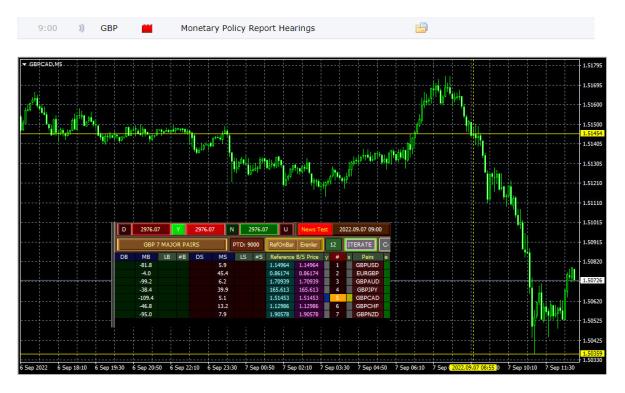The height and width of the screenshot is (393, 625).
Task: Click the Monetary Policy Report Hearings event title
Action: pyautogui.click(x=248, y=28)
